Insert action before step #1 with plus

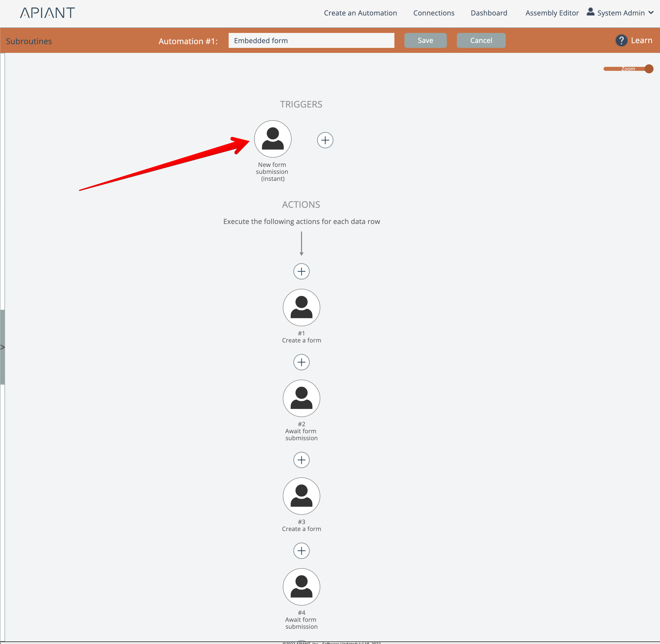pos(301,271)
